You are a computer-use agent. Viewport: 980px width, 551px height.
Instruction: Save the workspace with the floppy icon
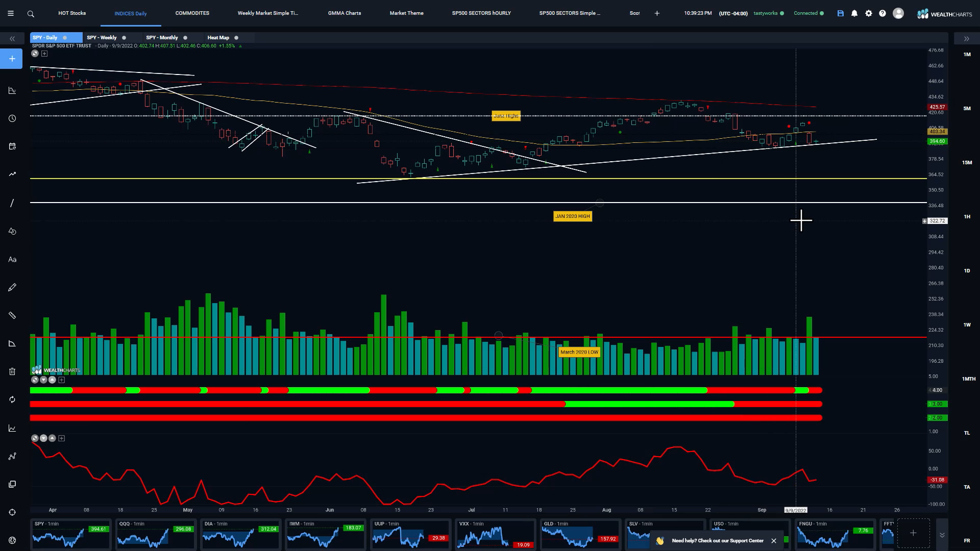coord(841,13)
